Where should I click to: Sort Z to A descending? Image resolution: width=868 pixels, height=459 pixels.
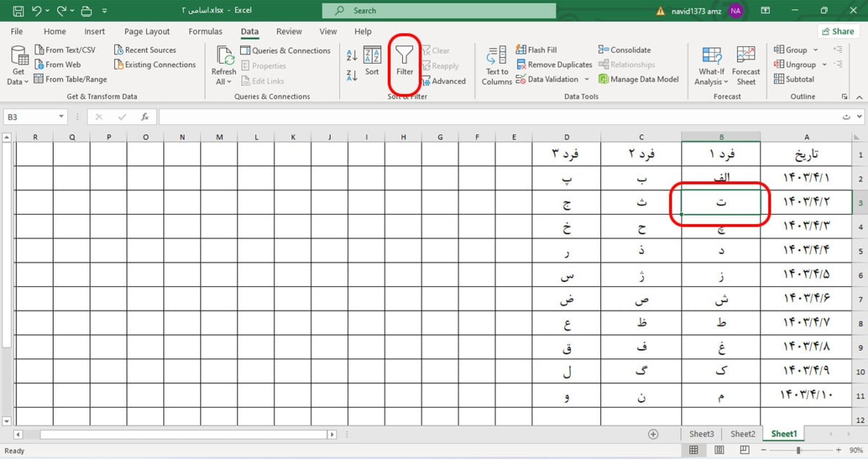tap(352, 75)
